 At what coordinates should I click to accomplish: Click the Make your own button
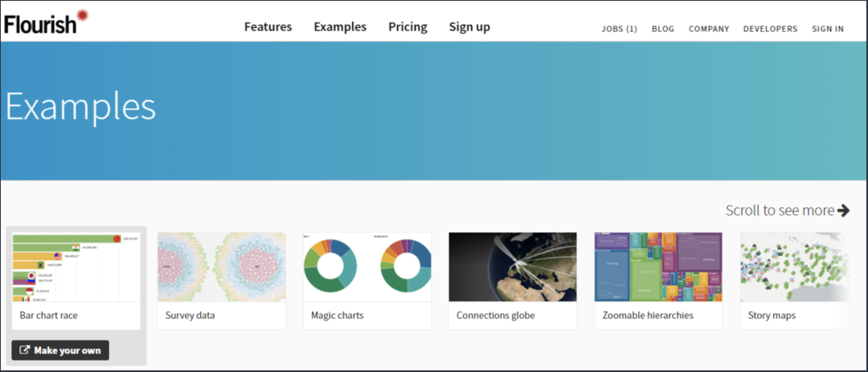pyautogui.click(x=60, y=350)
